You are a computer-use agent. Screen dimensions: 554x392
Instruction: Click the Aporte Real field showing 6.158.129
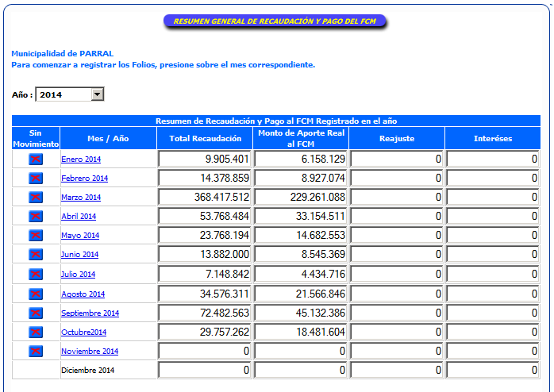pyautogui.click(x=301, y=159)
